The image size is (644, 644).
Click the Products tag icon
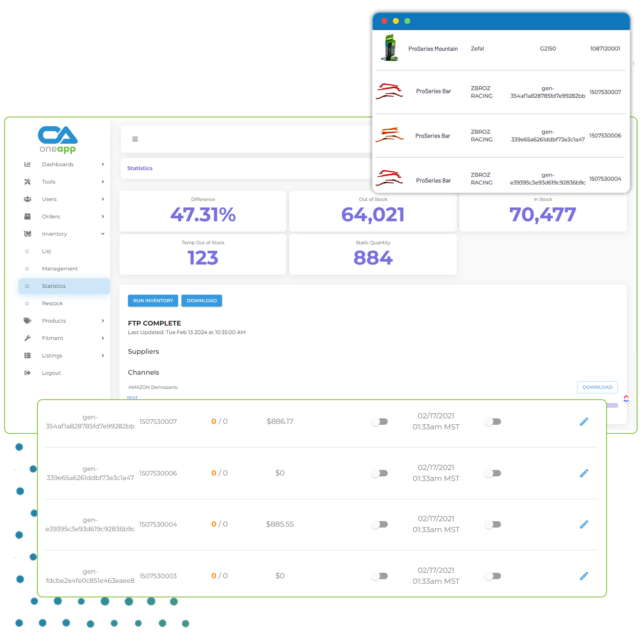coord(27,320)
